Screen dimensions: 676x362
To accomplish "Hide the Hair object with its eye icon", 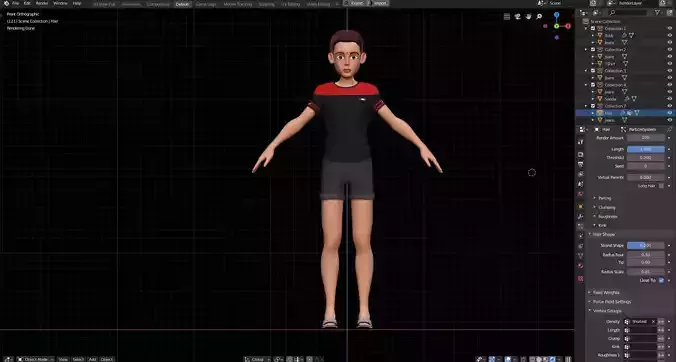I will [670, 113].
